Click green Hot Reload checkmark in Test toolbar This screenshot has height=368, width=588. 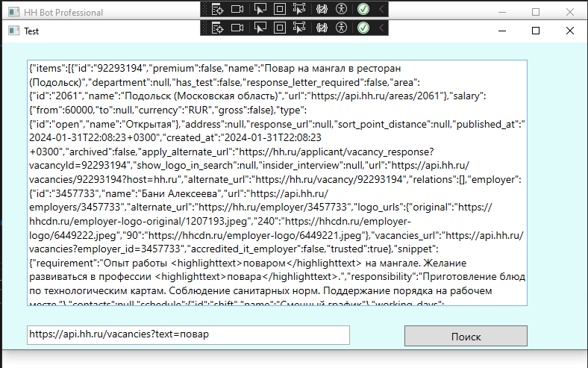(x=363, y=28)
